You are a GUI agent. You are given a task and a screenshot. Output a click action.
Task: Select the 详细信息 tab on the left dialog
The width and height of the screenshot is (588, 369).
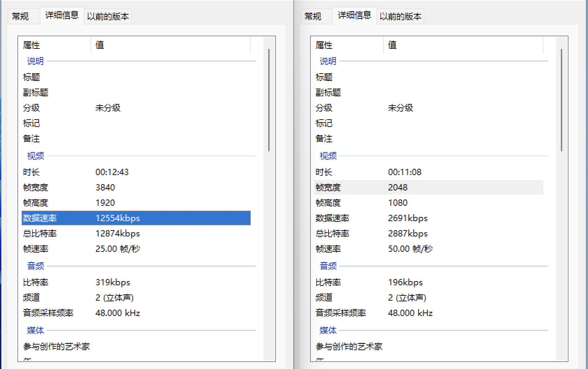62,16
